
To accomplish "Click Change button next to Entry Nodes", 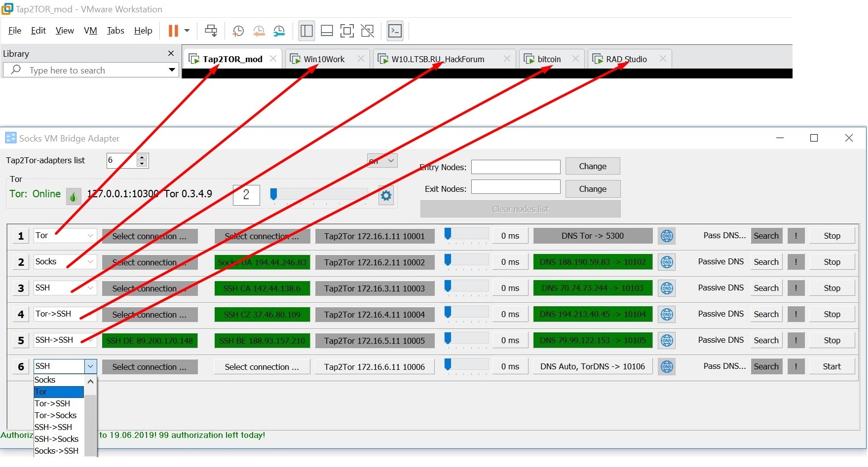I will [x=592, y=167].
